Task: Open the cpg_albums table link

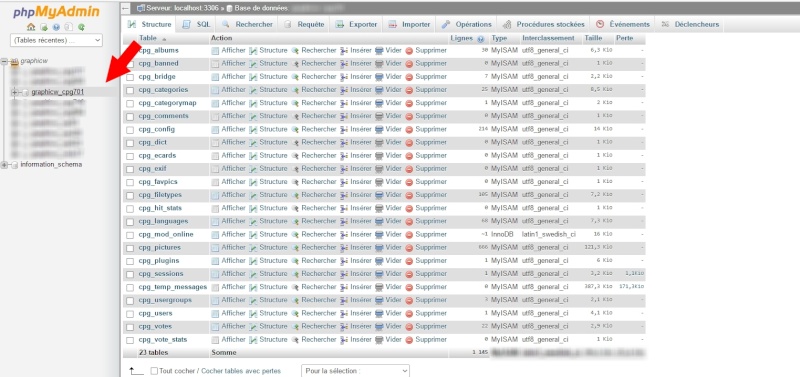Action: 159,51
